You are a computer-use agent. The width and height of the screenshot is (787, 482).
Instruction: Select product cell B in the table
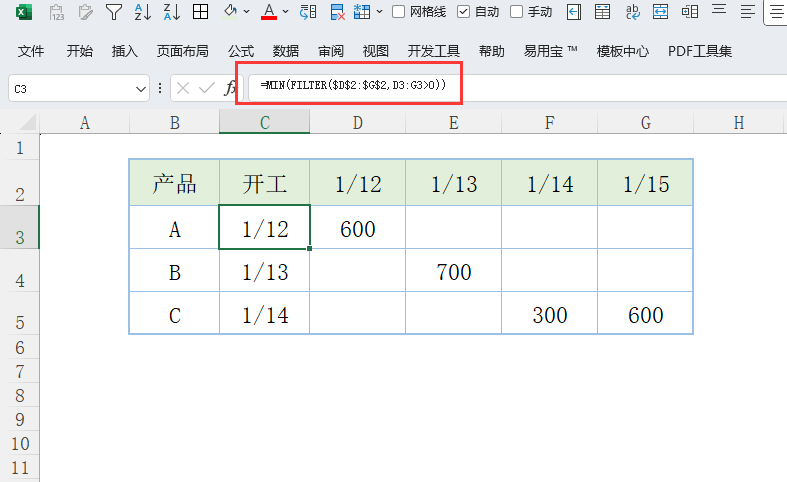tap(174, 270)
